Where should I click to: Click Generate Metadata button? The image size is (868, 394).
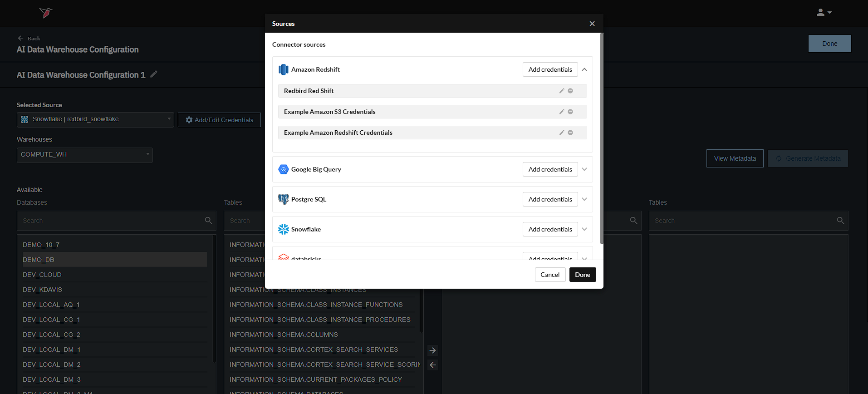tap(808, 158)
